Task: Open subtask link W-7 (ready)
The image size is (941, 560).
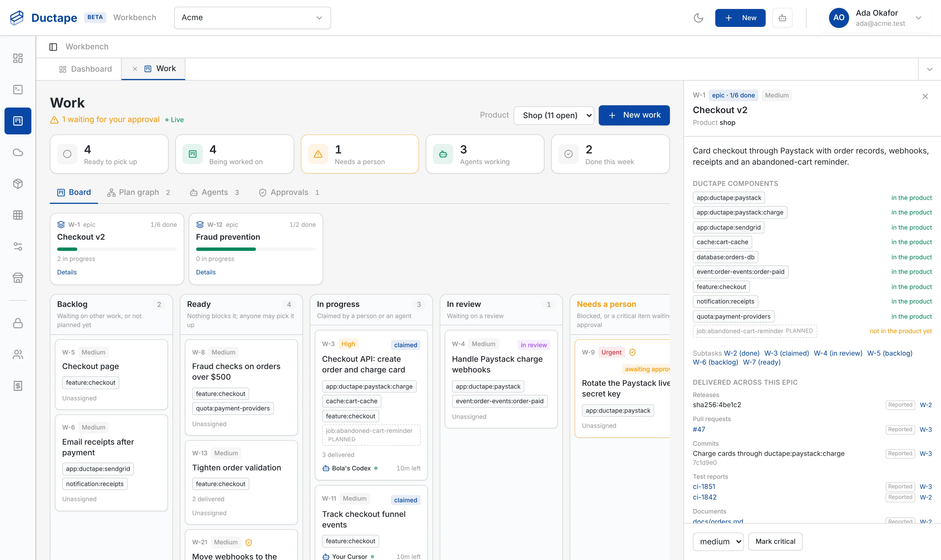Action: click(761, 362)
